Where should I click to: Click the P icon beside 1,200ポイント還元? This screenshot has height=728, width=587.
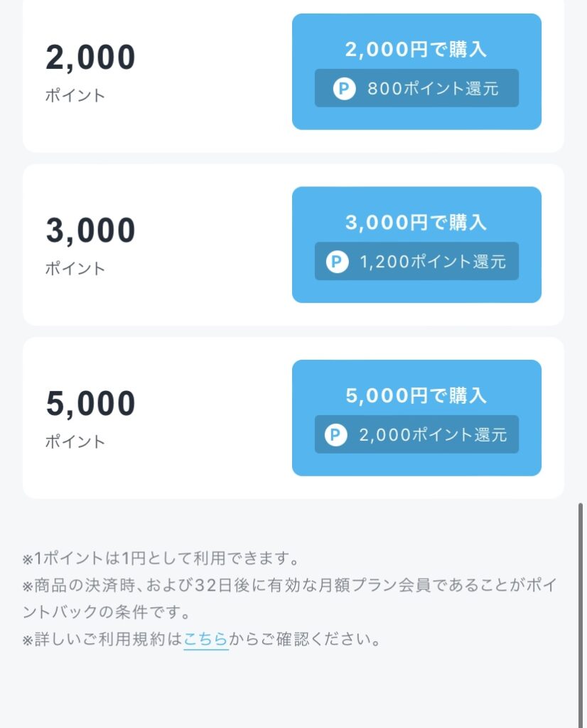[337, 262]
